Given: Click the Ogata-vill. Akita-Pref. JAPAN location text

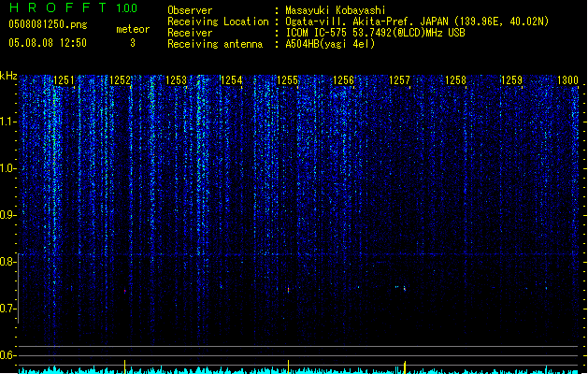Looking at the screenshot, I should 417,22.
